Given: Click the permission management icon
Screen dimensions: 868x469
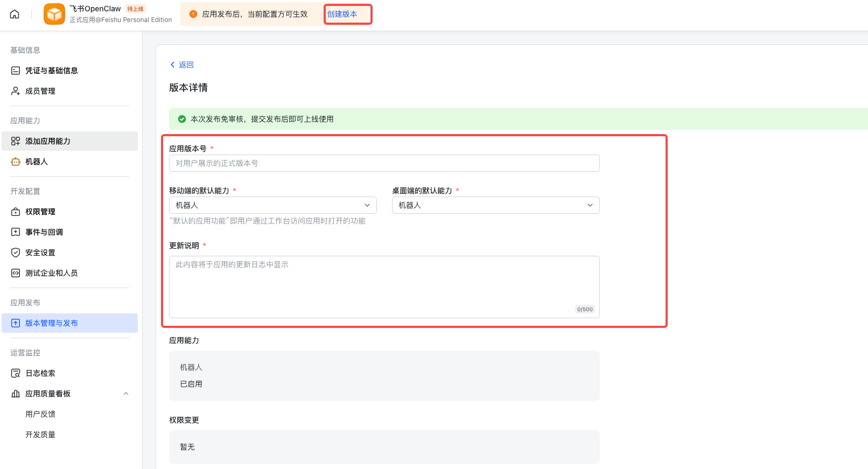Looking at the screenshot, I should click(16, 212).
